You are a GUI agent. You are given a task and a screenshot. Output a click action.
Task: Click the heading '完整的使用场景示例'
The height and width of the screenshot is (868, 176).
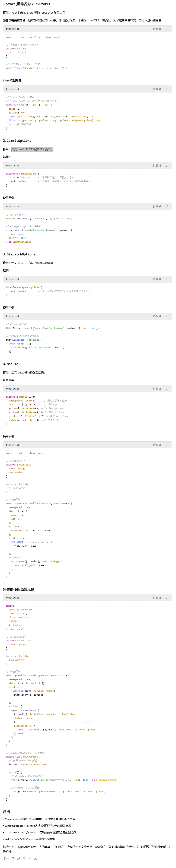pos(18,589)
